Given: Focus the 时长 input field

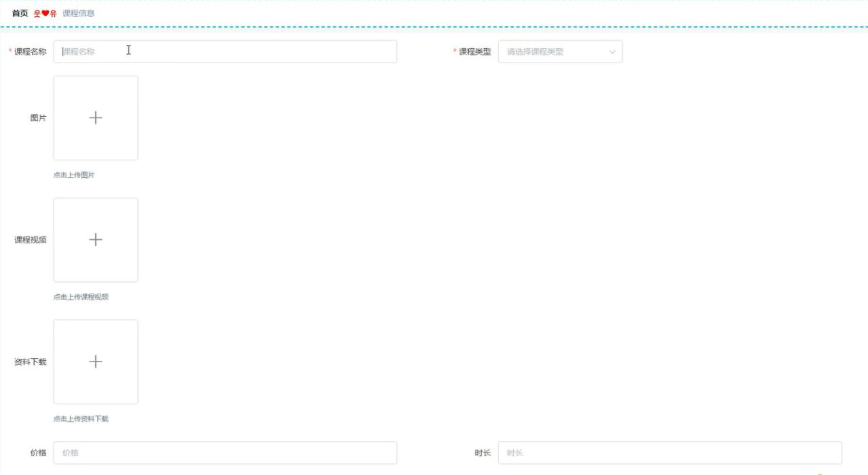Looking at the screenshot, I should tap(670, 453).
